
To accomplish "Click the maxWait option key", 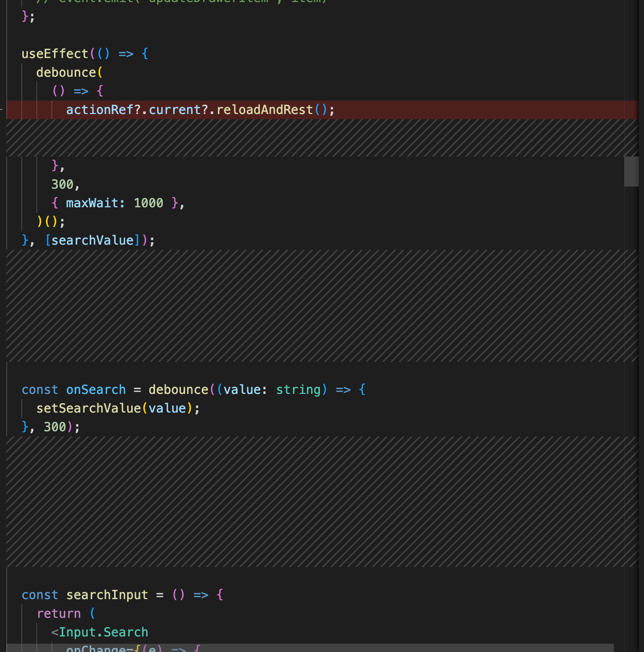I will tap(92, 203).
